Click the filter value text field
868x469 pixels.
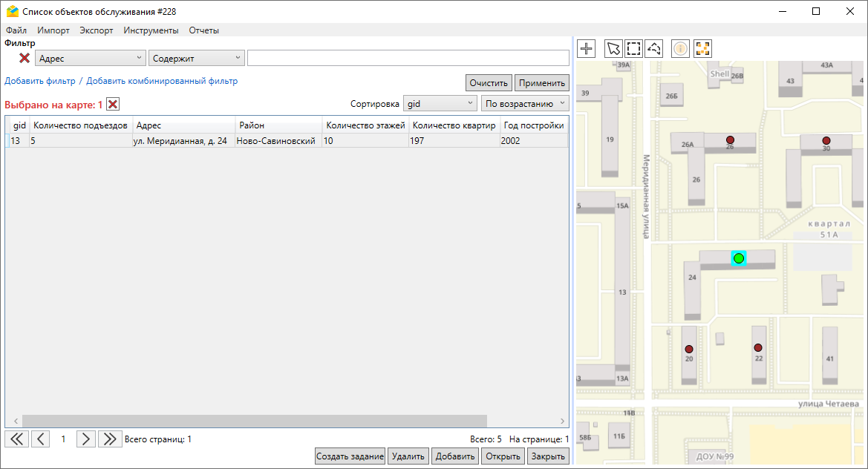point(408,58)
